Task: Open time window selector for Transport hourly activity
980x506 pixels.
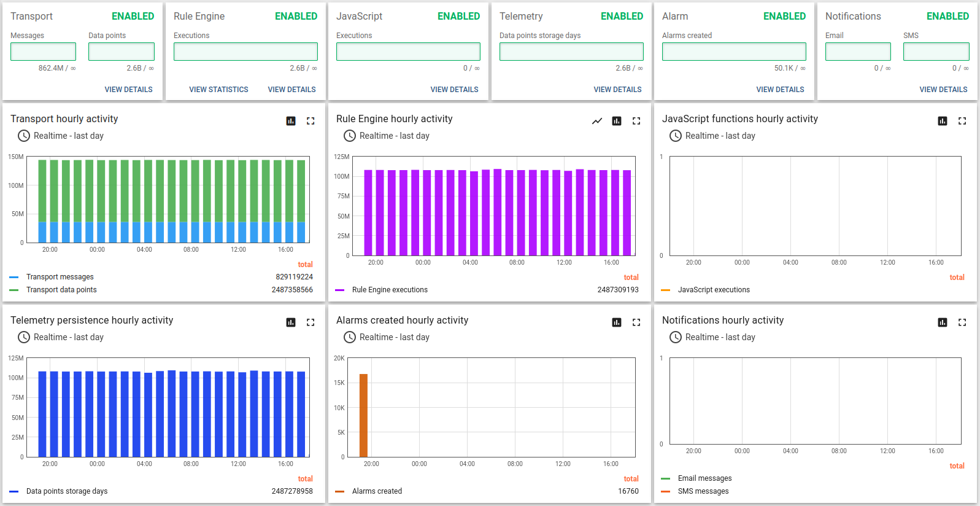Action: point(61,136)
